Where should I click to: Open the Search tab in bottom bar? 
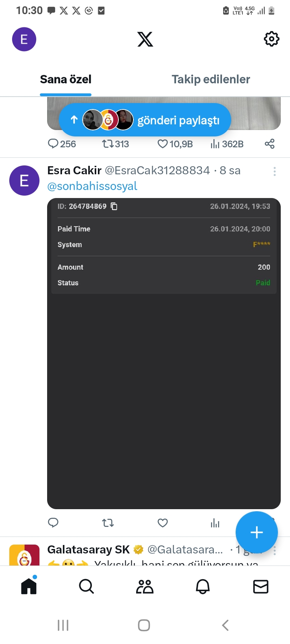click(86, 587)
